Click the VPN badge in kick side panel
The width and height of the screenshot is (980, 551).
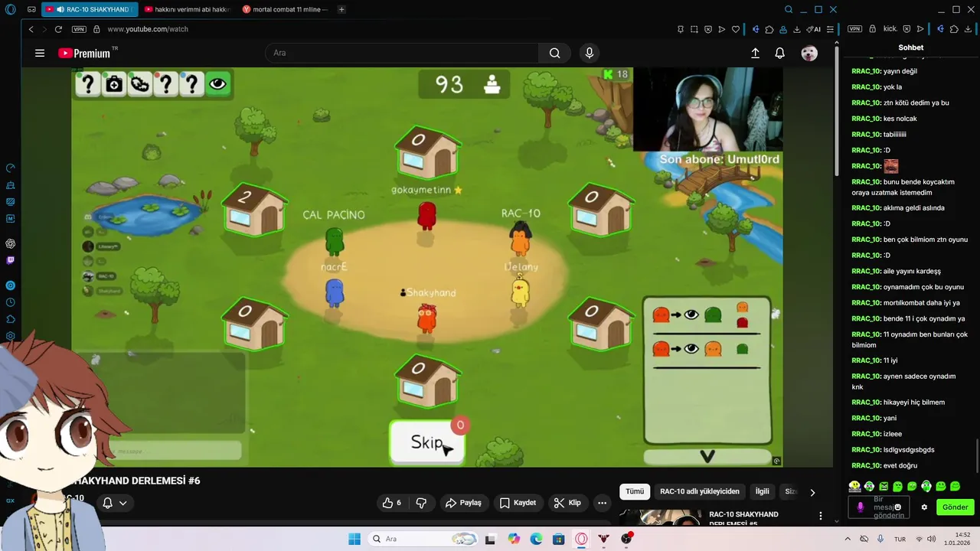coord(855,29)
